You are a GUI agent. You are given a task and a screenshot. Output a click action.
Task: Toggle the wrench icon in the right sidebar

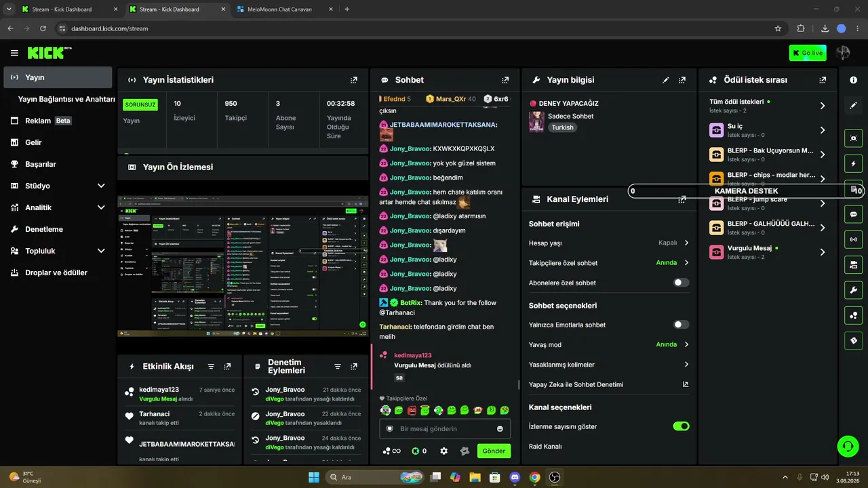[854, 290]
